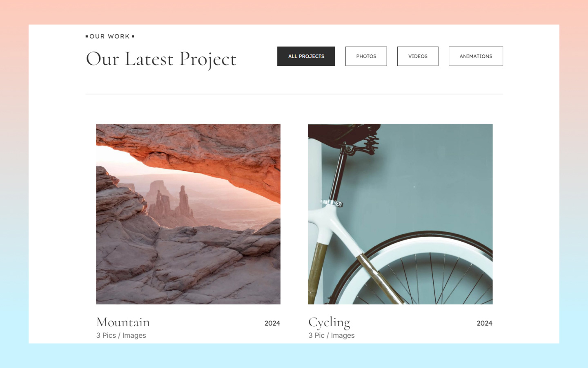Click the 2024 year beside Cycling
This screenshot has height=368, width=588.
[x=484, y=323]
